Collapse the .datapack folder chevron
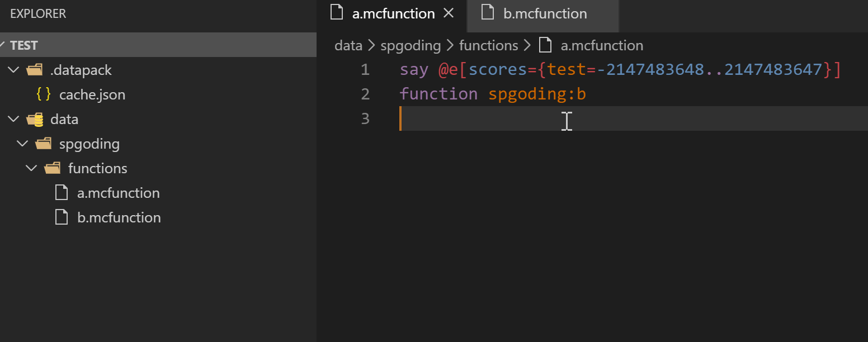This screenshot has width=868, height=342. (14, 70)
